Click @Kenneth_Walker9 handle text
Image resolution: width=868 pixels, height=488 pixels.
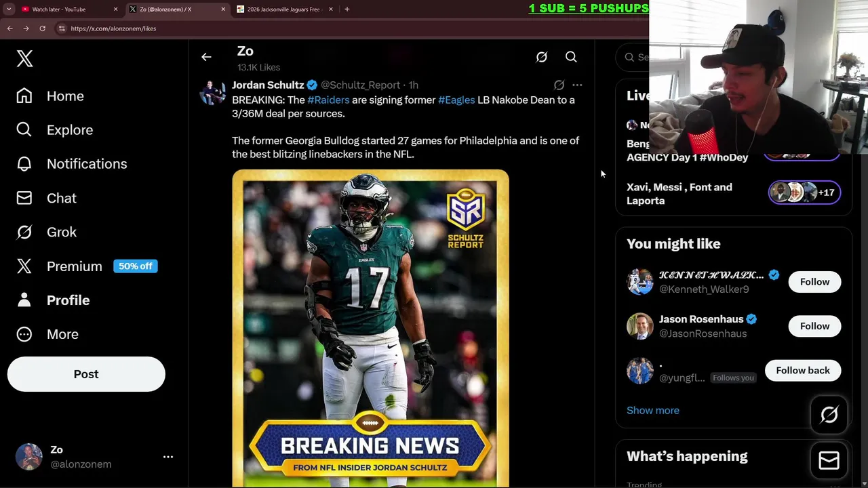coord(704,289)
